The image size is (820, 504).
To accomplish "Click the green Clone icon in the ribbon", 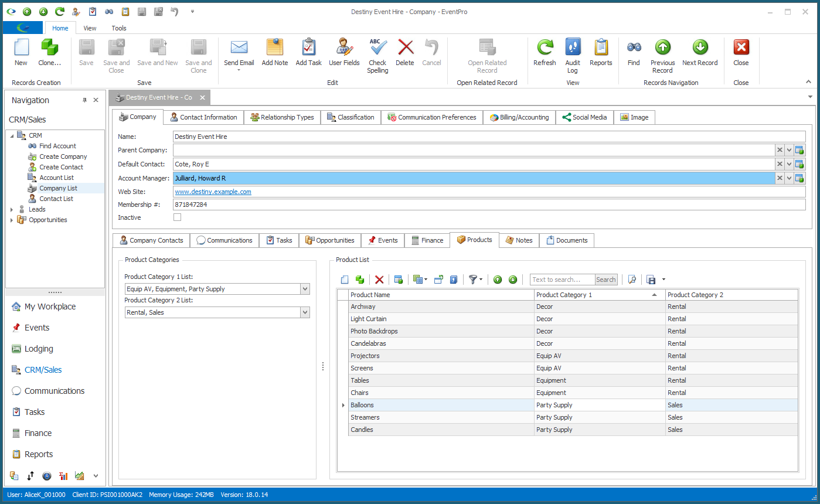I will (x=49, y=47).
